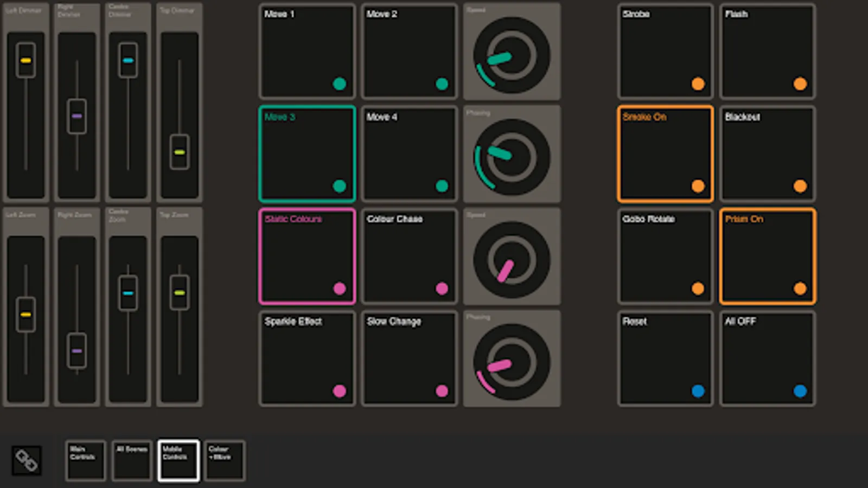Screen dimensions: 868x488
Task: Turn off Prism On
Action: click(767, 256)
